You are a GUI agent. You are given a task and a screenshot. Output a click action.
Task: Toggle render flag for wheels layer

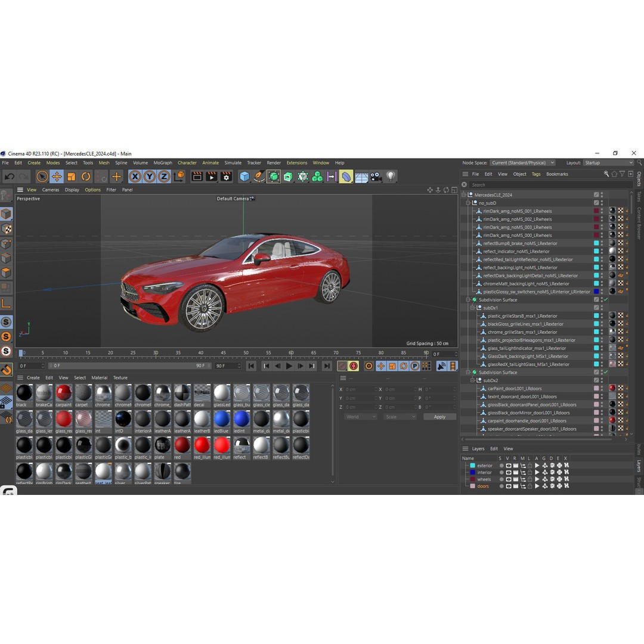516,479
